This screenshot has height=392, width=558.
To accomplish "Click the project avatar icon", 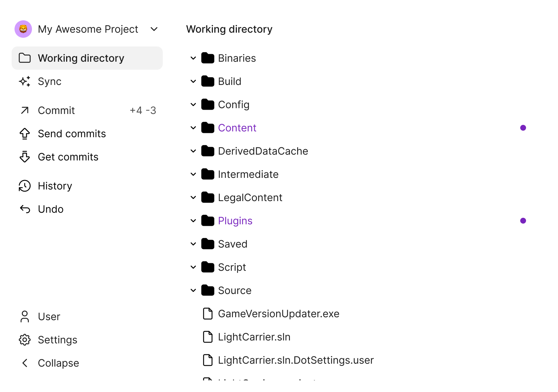I will pyautogui.click(x=23, y=29).
